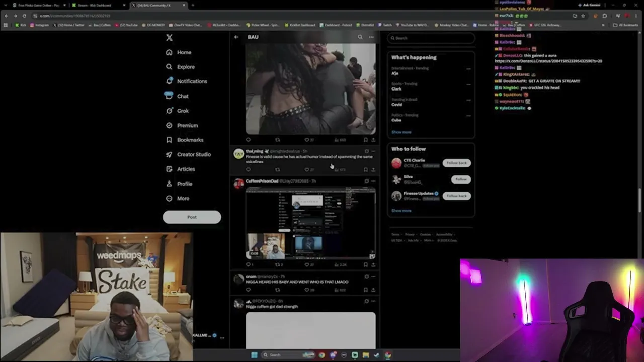This screenshot has width=644, height=362.
Task: Open more options on onam post
Action: point(373,276)
